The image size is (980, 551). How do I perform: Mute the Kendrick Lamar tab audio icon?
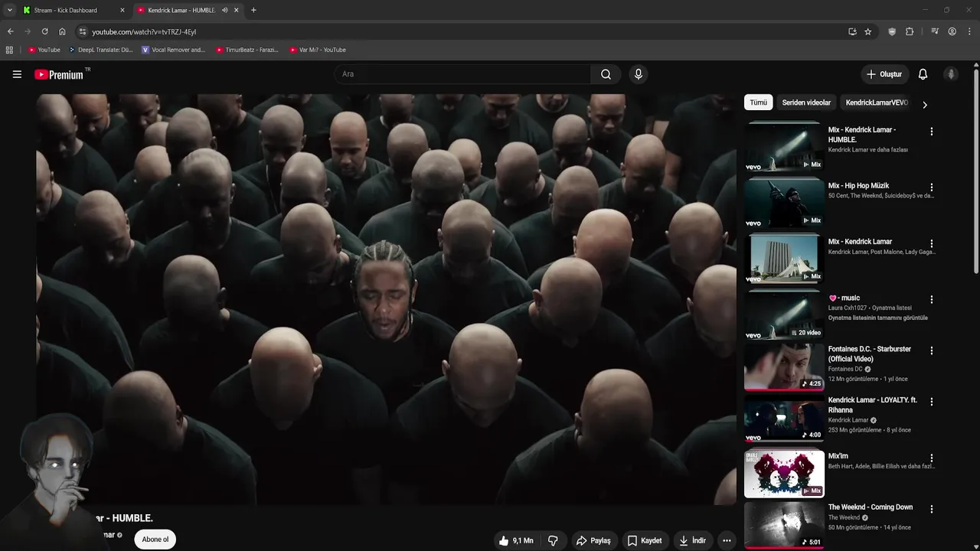[224, 10]
